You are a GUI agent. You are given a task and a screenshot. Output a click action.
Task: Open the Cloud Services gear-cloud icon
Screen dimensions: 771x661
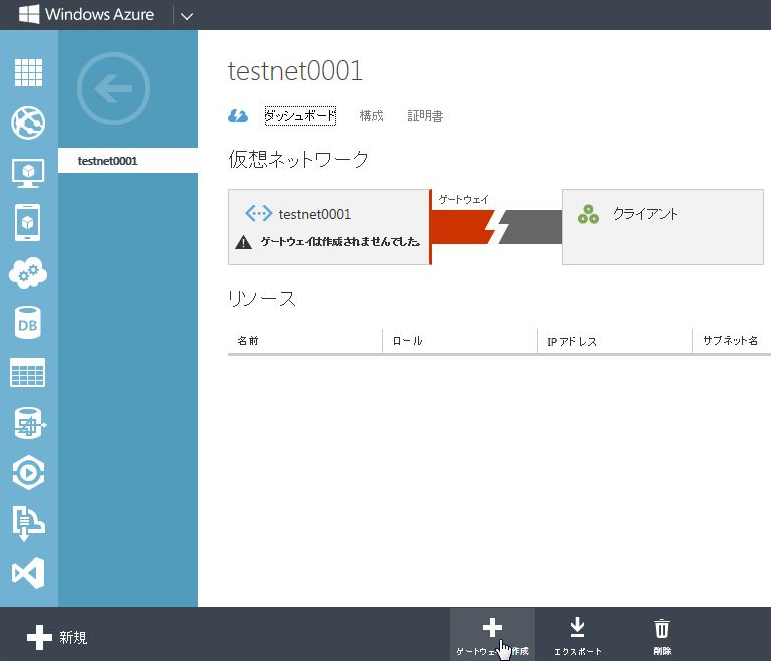pos(28,272)
